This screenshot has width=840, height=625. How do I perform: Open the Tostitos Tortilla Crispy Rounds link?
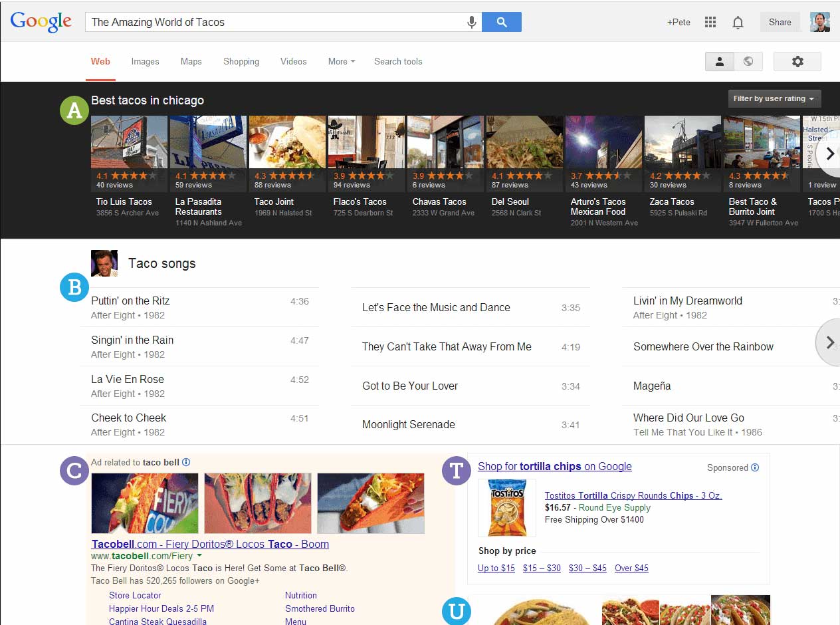click(633, 495)
